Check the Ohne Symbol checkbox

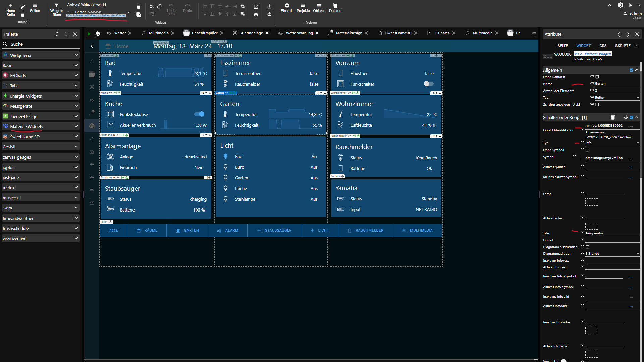click(x=587, y=150)
